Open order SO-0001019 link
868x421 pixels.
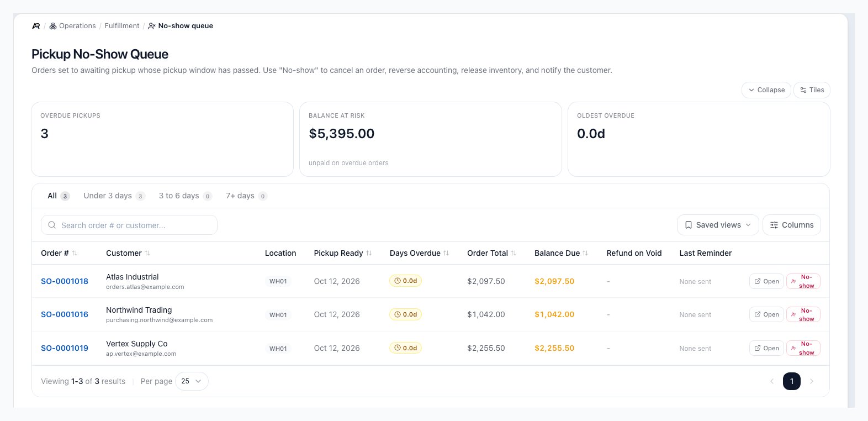65,348
